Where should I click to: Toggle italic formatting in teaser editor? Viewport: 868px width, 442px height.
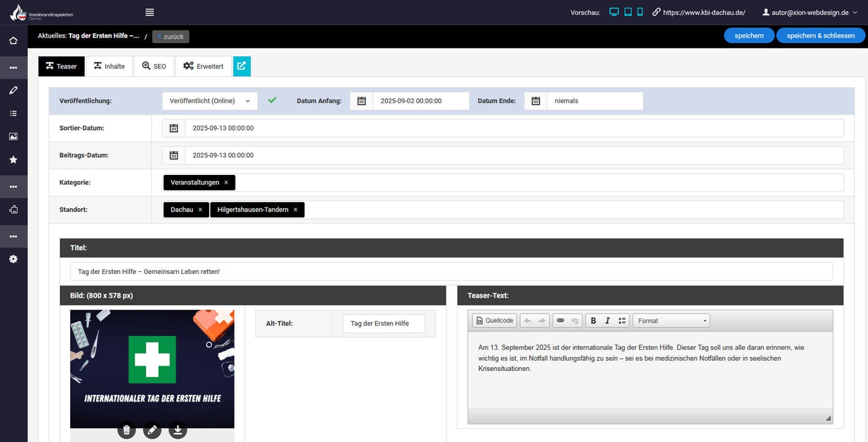click(607, 321)
